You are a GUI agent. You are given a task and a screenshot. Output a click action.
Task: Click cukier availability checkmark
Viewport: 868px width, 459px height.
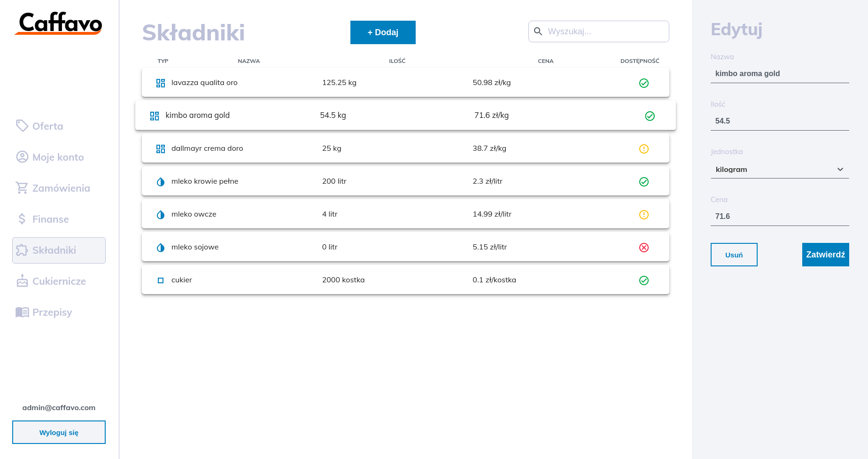click(x=644, y=280)
